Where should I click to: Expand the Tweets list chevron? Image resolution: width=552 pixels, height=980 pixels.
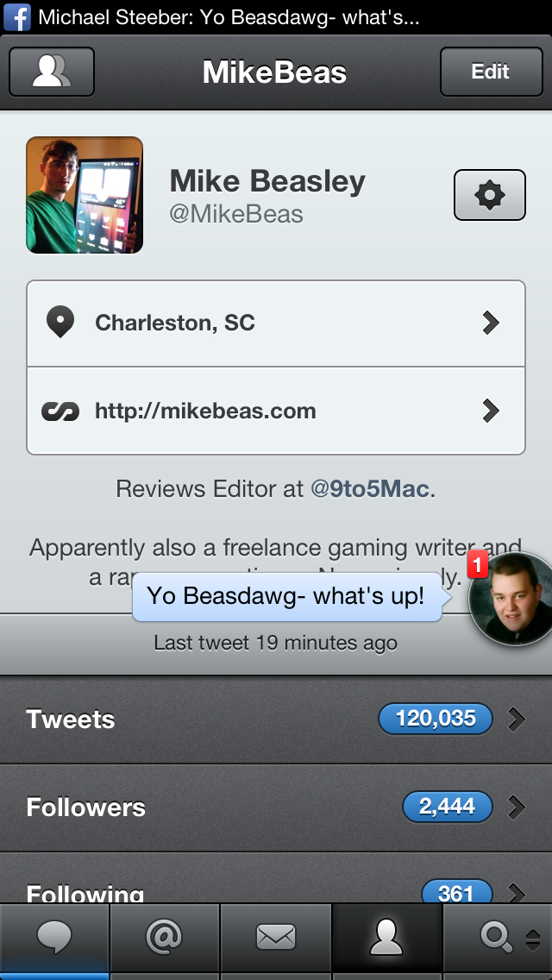(x=517, y=719)
